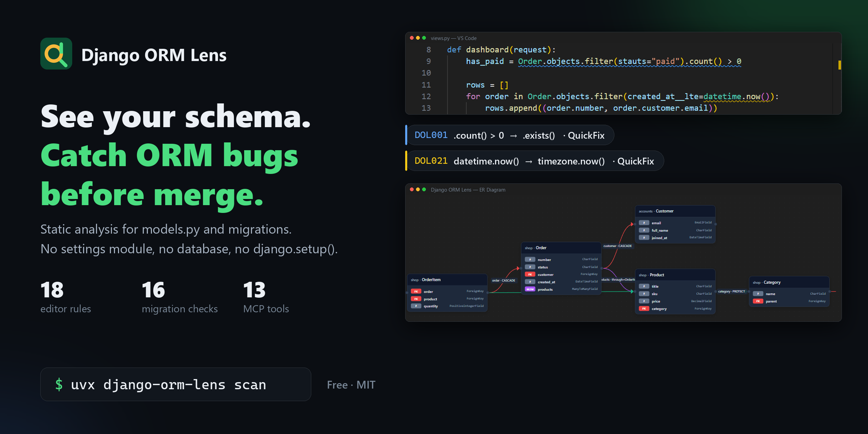
Task: Click the 'def dashboard(request):' line
Action: pyautogui.click(x=501, y=50)
